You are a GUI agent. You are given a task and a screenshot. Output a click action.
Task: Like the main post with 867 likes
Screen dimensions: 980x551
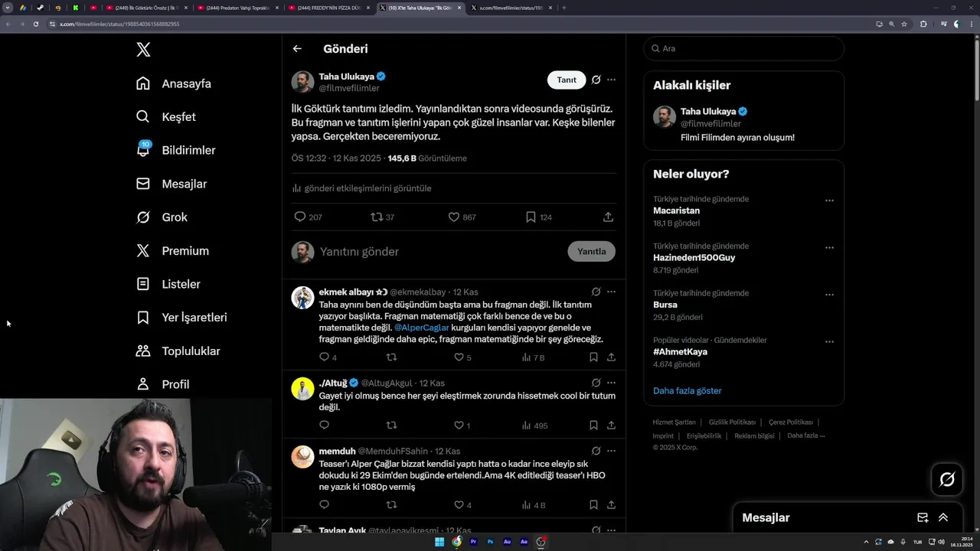[x=453, y=217]
